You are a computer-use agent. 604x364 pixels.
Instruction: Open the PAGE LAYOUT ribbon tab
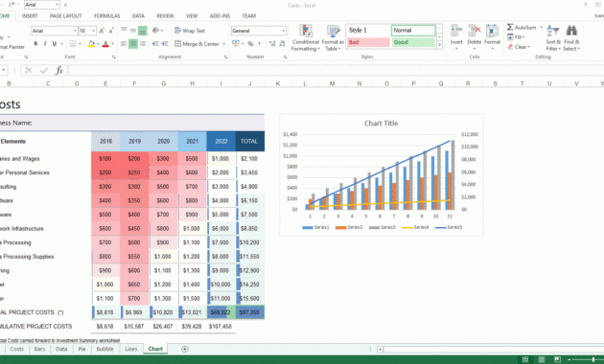(x=66, y=15)
